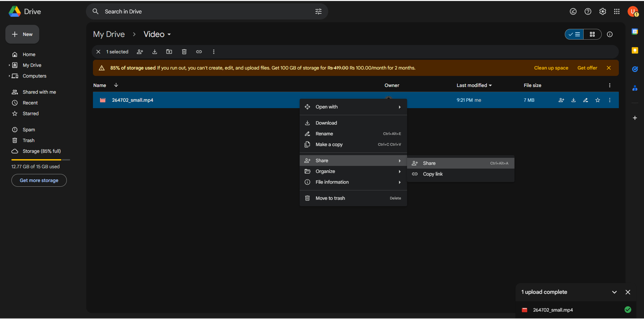Viewport: 644px width, 319px height.
Task: Click the storage usage progress bar
Action: pos(41,160)
